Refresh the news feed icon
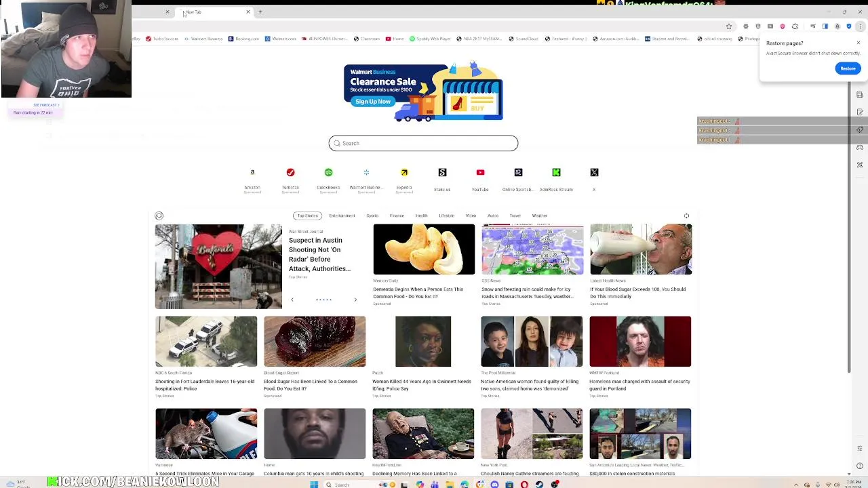Viewport: 868px width, 488px height. (686, 216)
